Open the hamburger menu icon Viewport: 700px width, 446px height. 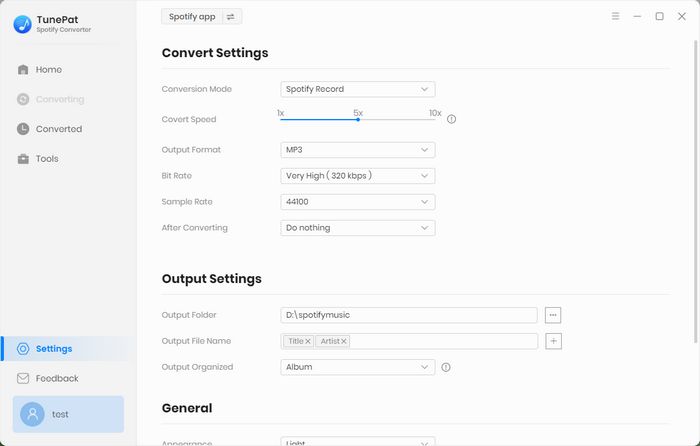pyautogui.click(x=615, y=16)
